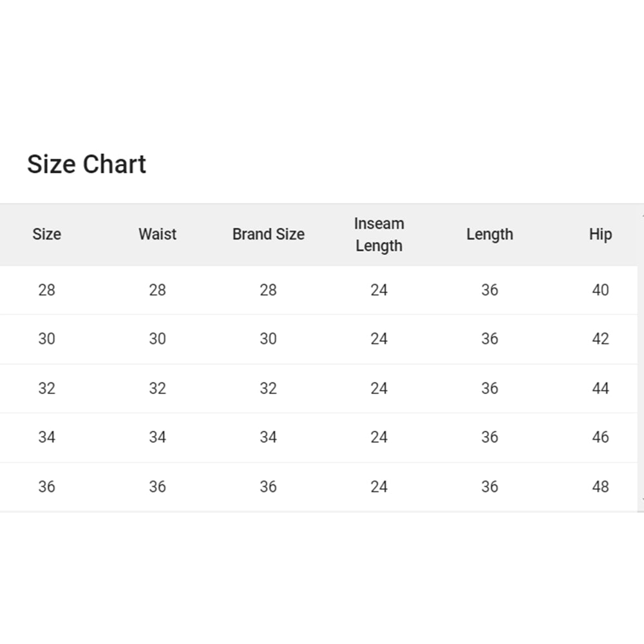Click the Inseam Length column header
Image resolution: width=644 pixels, height=644 pixels.
(x=379, y=234)
